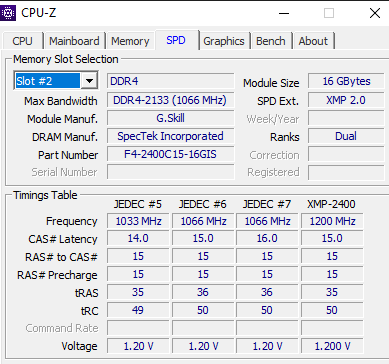Click the CPU-Z app icon in title bar
Screen dimensions: 389x364
click(x=8, y=13)
